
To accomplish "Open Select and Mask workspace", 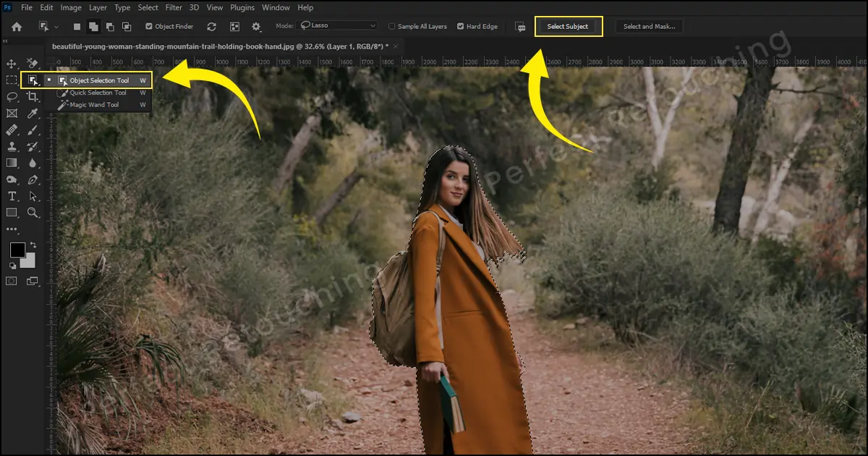I will (649, 27).
